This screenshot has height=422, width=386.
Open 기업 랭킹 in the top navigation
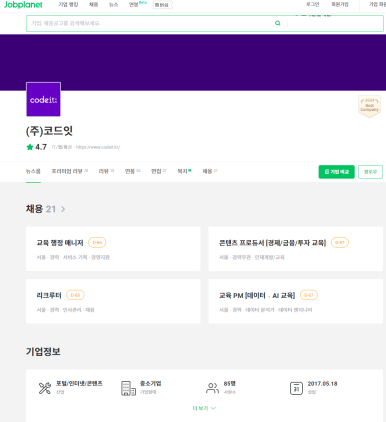(x=68, y=4)
